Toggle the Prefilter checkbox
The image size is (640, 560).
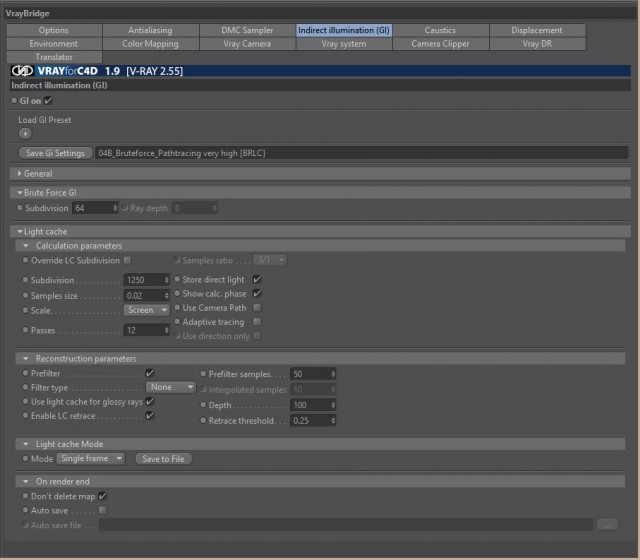pos(150,373)
